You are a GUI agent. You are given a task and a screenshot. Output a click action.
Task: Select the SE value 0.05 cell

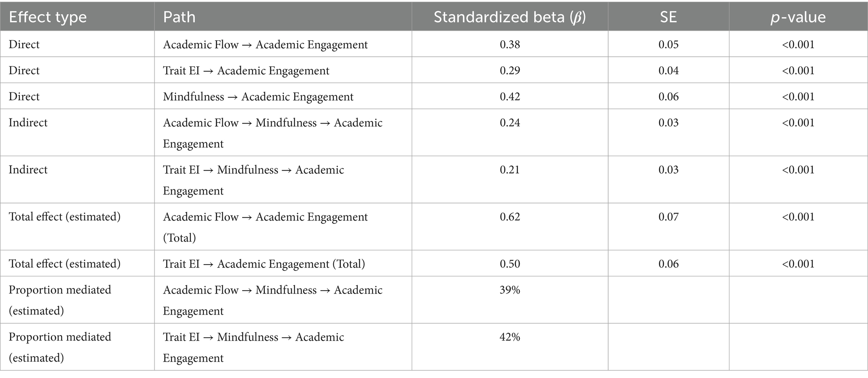point(668,45)
